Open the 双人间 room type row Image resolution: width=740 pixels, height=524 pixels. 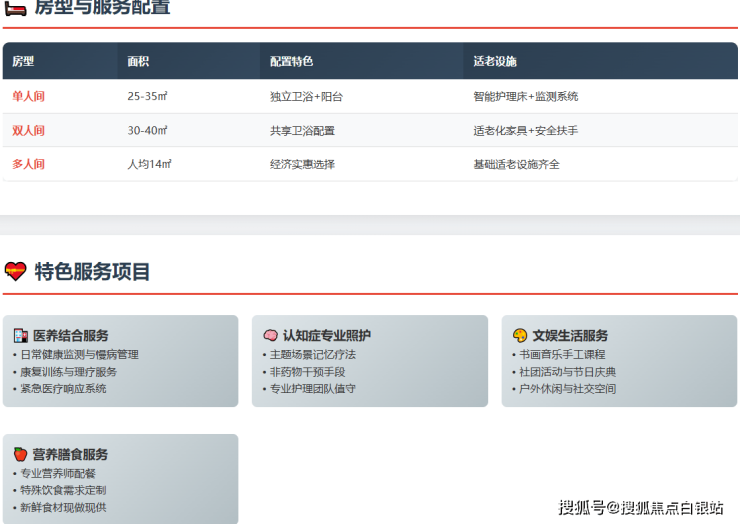pyautogui.click(x=28, y=131)
